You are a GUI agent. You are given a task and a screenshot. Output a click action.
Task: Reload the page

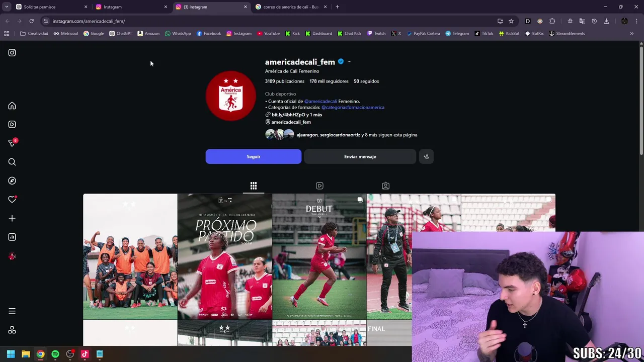31,21
